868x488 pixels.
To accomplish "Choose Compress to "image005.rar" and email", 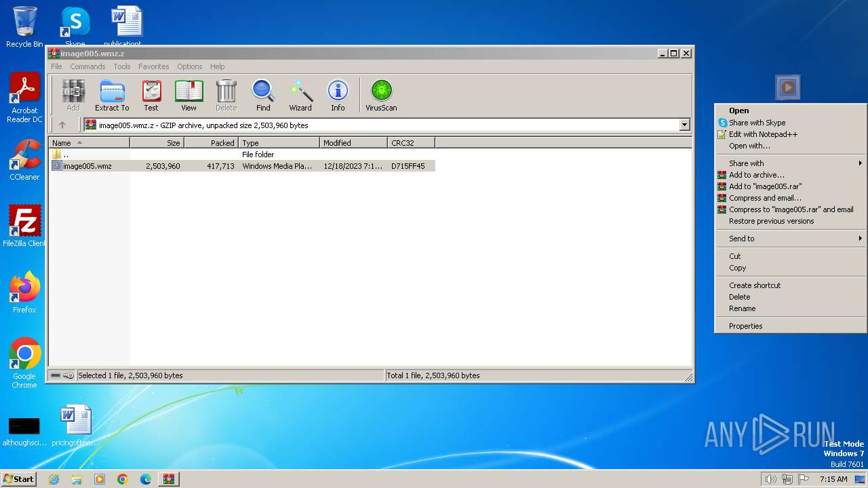I will [x=790, y=209].
